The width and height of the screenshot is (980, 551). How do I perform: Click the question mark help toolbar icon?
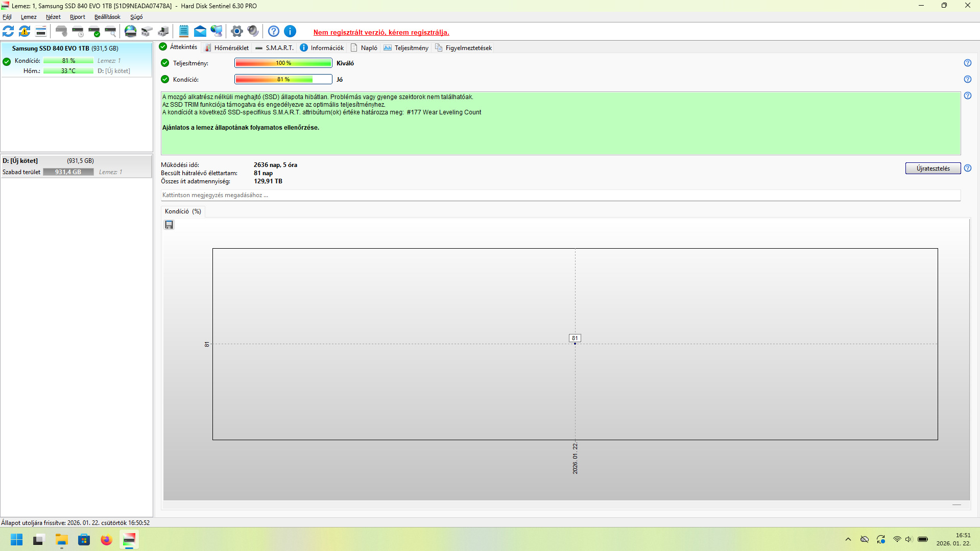[x=274, y=32]
